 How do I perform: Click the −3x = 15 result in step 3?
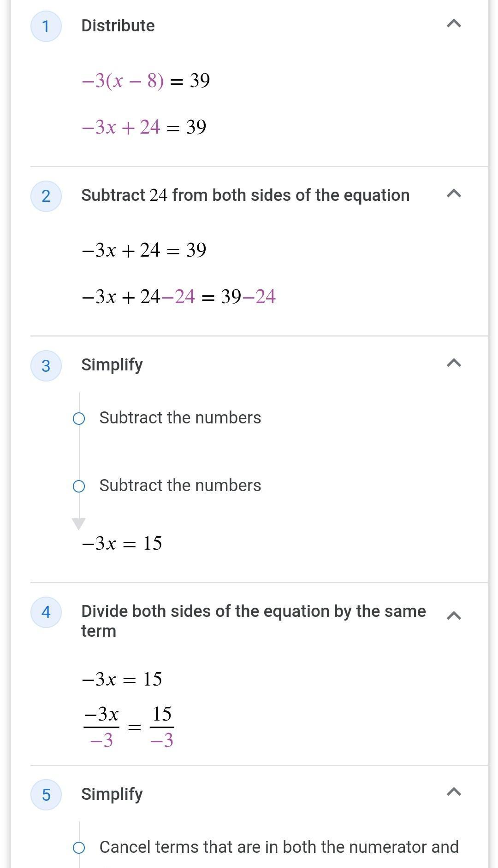coord(122,544)
